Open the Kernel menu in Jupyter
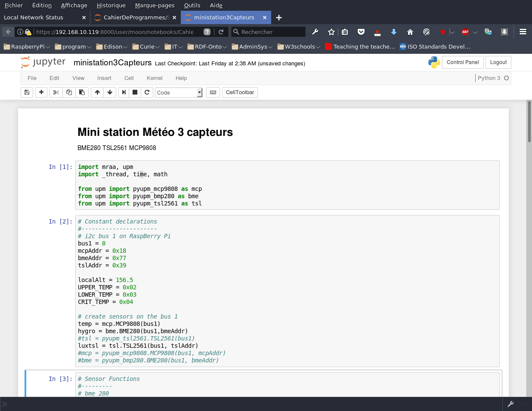 (x=155, y=78)
